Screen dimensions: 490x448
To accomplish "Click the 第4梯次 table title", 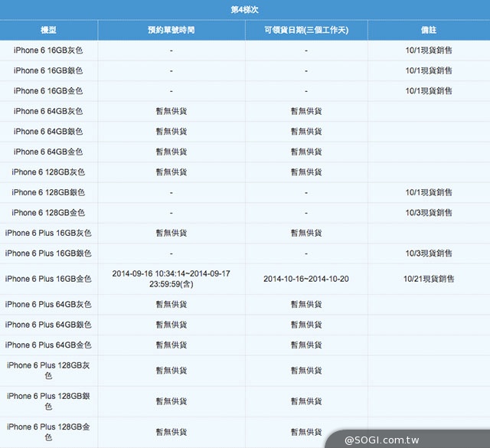I will tap(244, 10).
